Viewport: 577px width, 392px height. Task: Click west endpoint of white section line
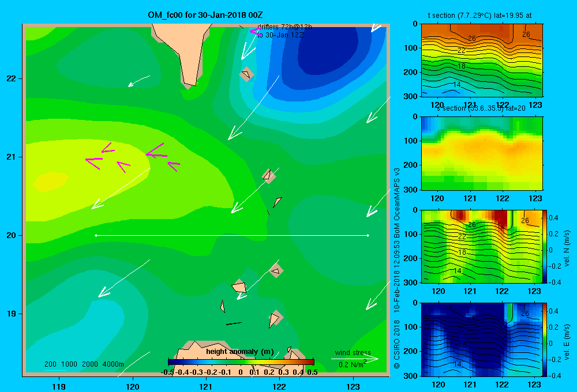96,235
